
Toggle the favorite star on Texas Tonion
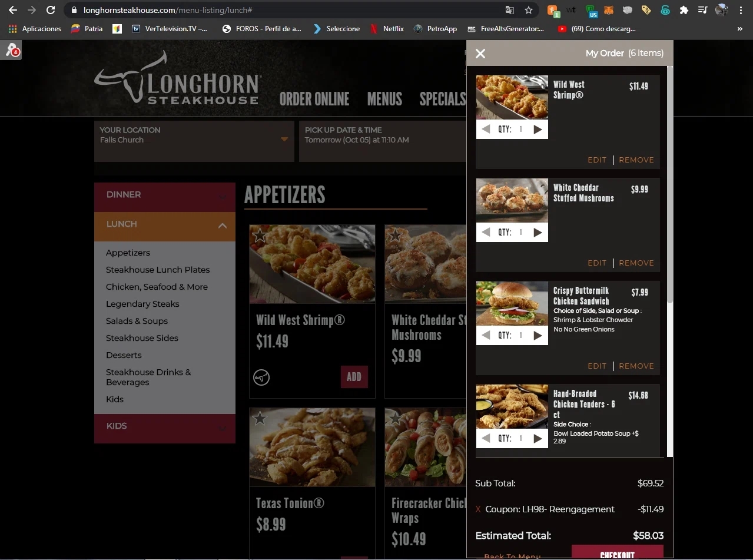click(260, 418)
